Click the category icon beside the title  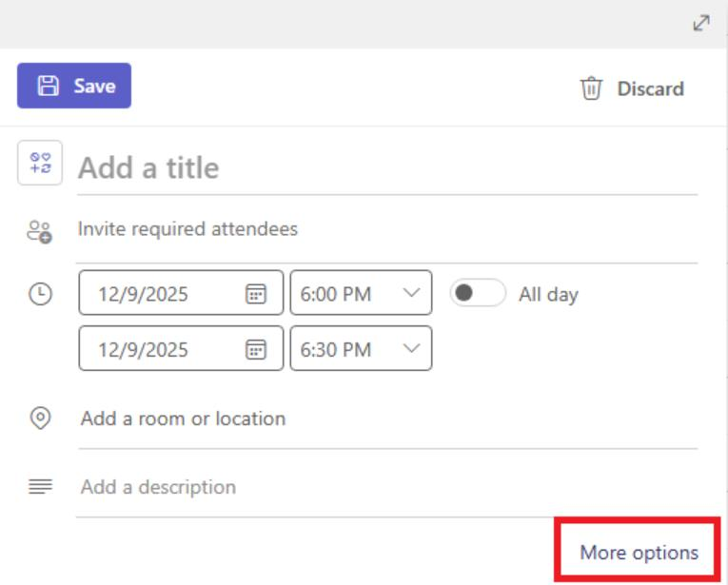coord(40,164)
